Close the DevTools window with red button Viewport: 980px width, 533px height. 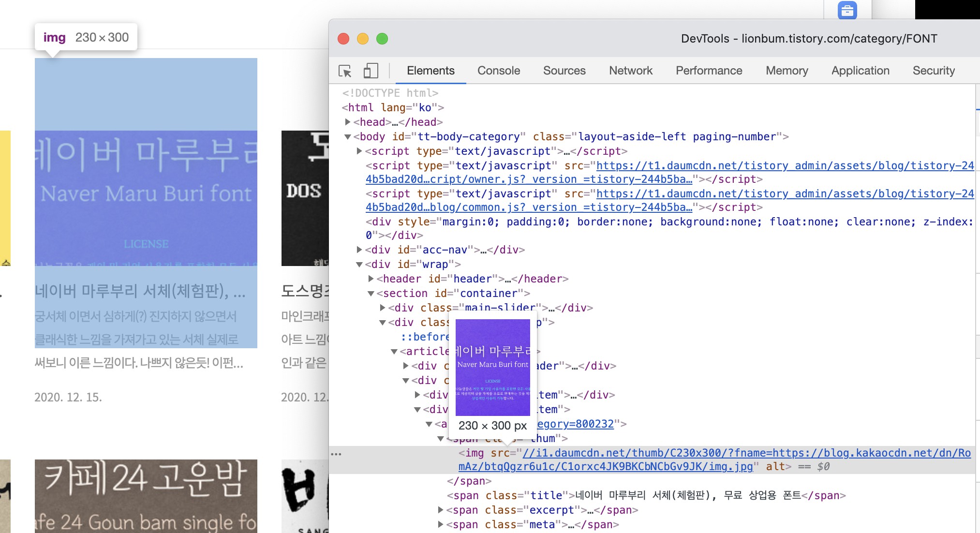click(x=343, y=39)
